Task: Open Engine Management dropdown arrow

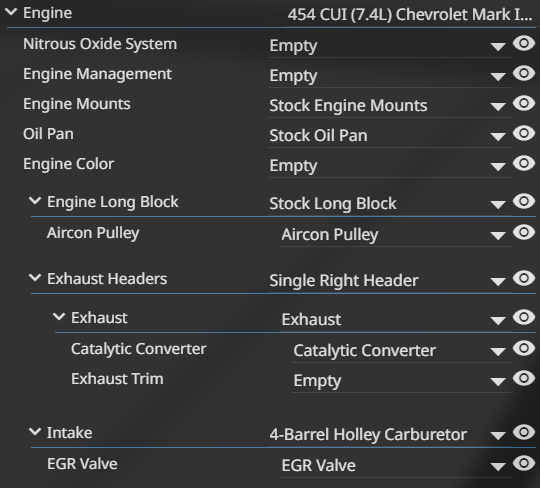Action: 498,76
